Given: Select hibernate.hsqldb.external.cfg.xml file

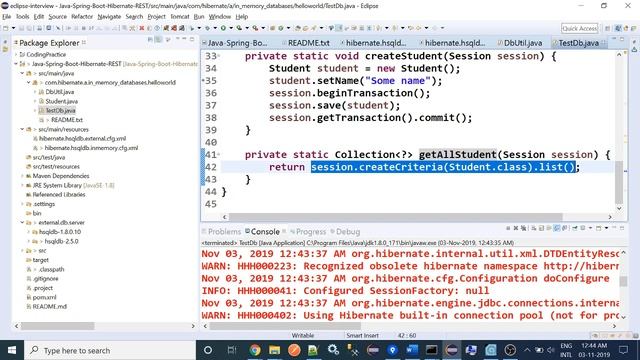Looking at the screenshot, I should (x=82, y=138).
